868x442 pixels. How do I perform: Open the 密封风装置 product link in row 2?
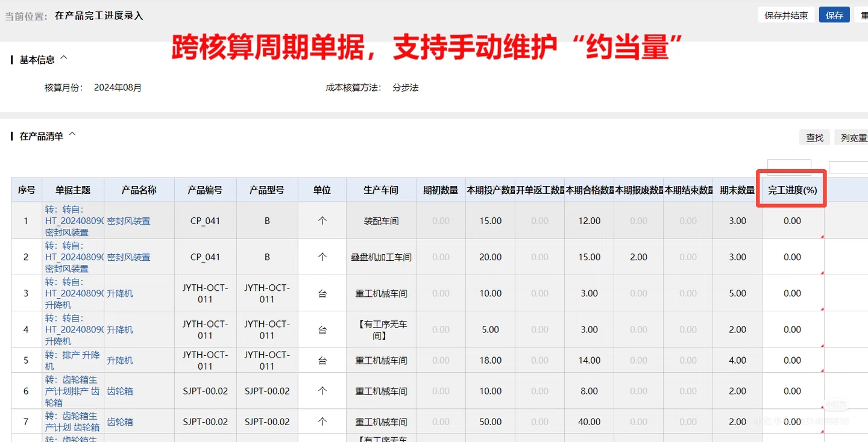[x=128, y=257]
